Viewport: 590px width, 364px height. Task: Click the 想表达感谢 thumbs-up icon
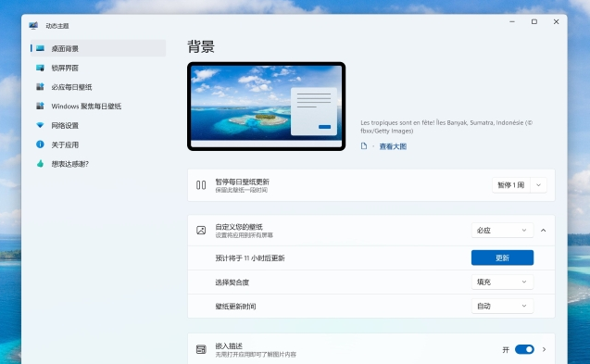coord(40,164)
